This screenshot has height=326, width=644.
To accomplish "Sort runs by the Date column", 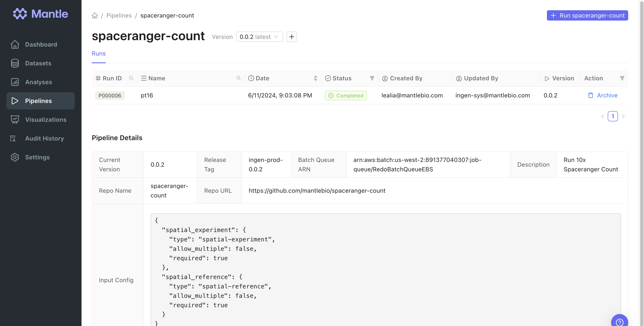I will pos(315,78).
